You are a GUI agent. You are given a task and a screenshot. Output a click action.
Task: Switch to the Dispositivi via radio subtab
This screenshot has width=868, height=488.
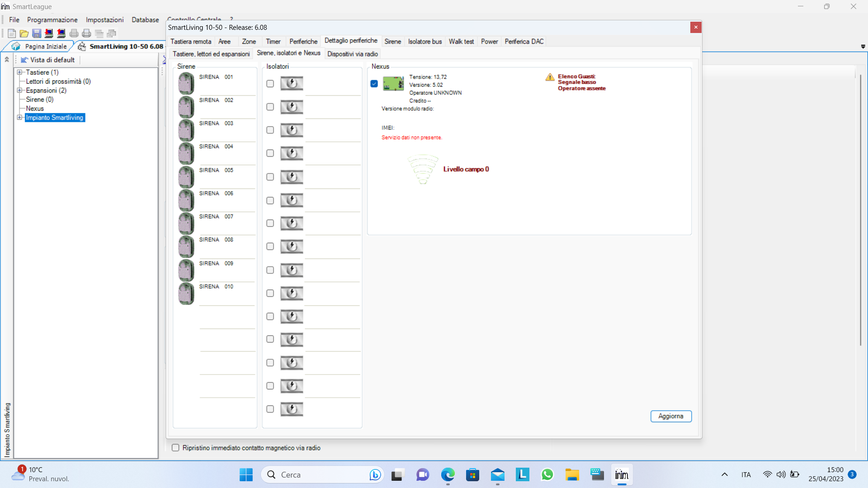352,54
